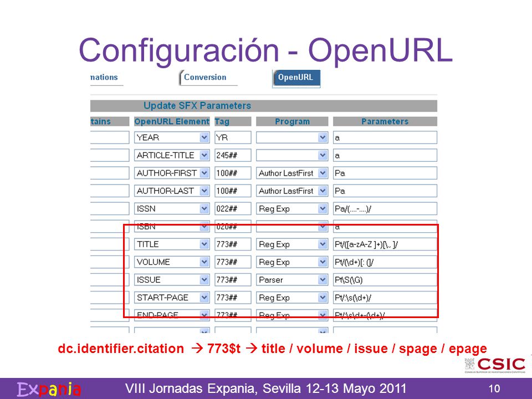The height and width of the screenshot is (399, 532).
Task: Expand the AUTHOR-LAST element dropdown
Action: 172,191
